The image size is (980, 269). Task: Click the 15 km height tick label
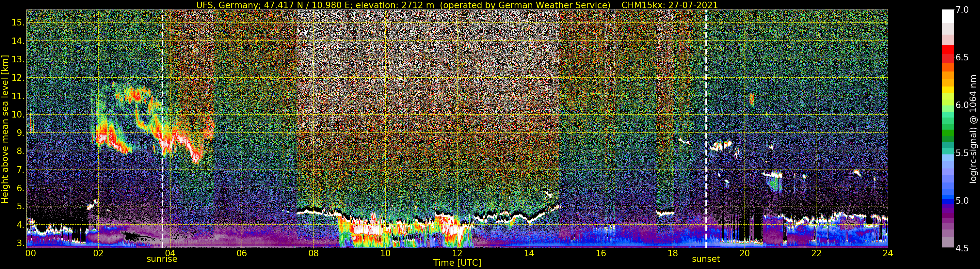click(18, 23)
